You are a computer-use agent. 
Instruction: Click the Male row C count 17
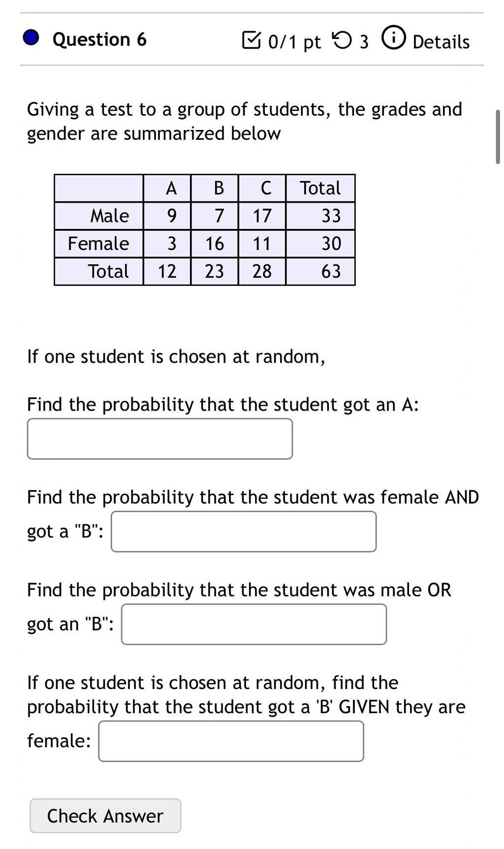(x=262, y=216)
